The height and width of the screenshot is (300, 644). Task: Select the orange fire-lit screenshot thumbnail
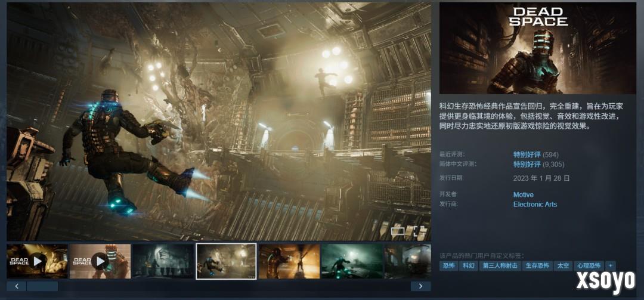pos(289,261)
